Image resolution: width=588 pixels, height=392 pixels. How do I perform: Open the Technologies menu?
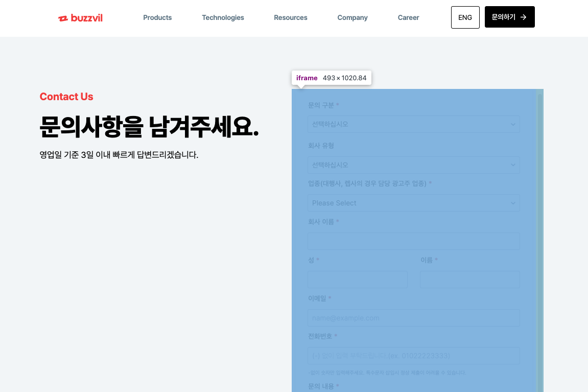[x=223, y=17]
